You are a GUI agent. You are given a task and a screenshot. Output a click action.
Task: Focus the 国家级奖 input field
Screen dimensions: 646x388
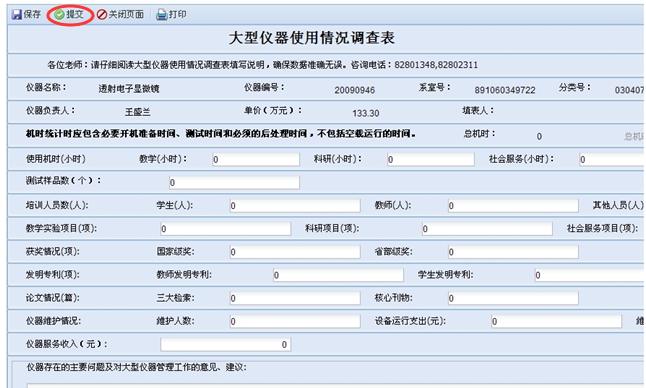[295, 252]
